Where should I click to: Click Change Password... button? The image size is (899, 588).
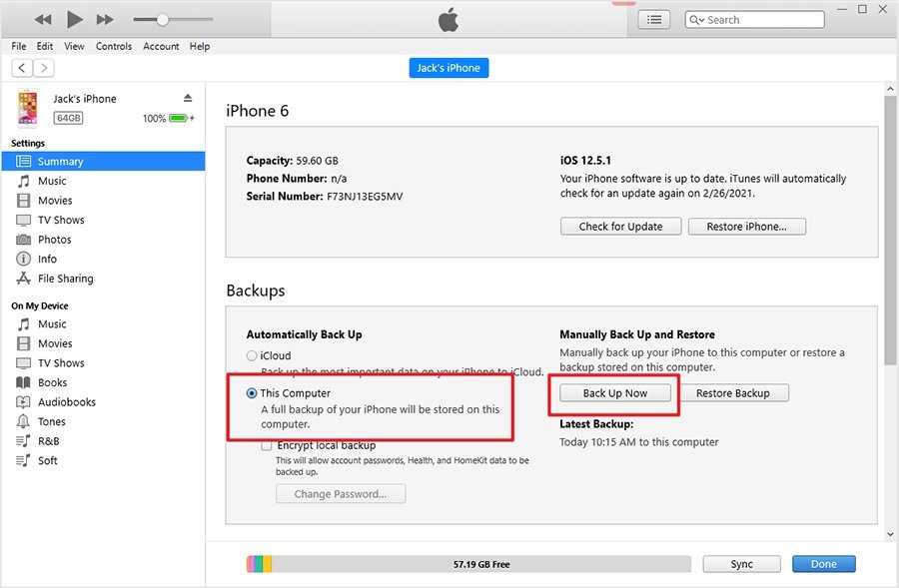tap(341, 494)
